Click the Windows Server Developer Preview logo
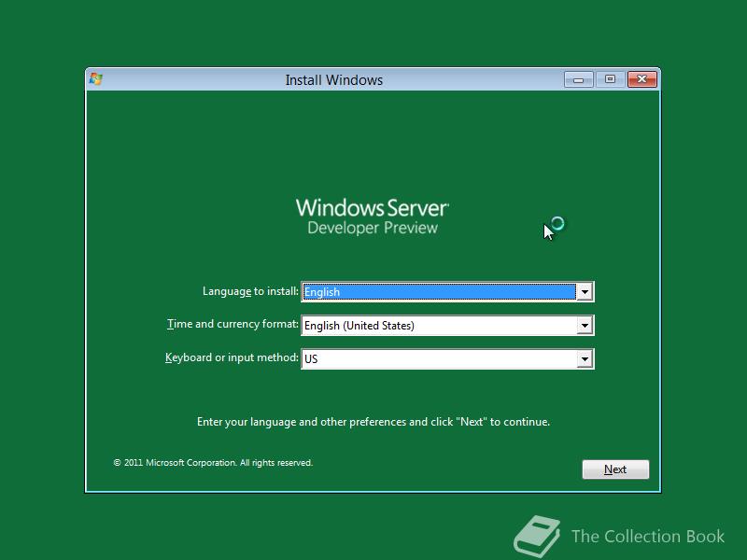Viewport: 747px width, 560px height. click(x=372, y=217)
